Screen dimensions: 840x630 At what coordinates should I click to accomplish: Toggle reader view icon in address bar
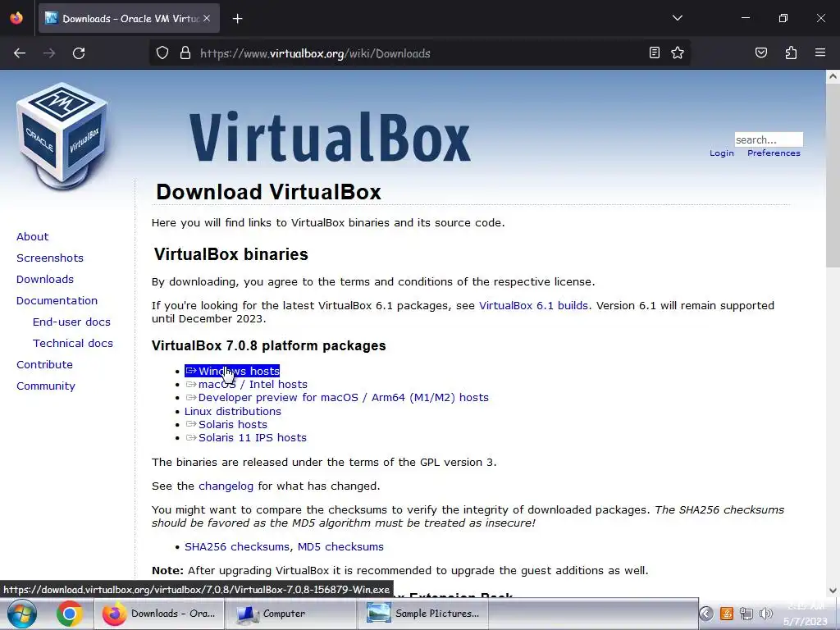pyautogui.click(x=654, y=52)
